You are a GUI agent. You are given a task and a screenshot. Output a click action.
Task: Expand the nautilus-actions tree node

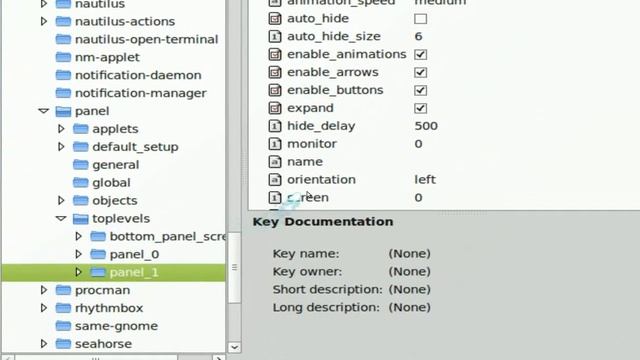click(44, 21)
